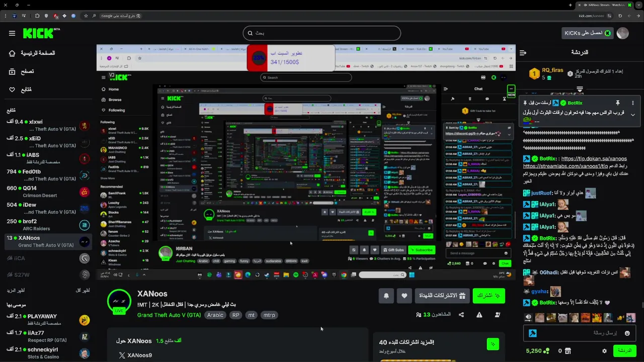
Task: Send the chat message with the green button
Action: [624, 350]
